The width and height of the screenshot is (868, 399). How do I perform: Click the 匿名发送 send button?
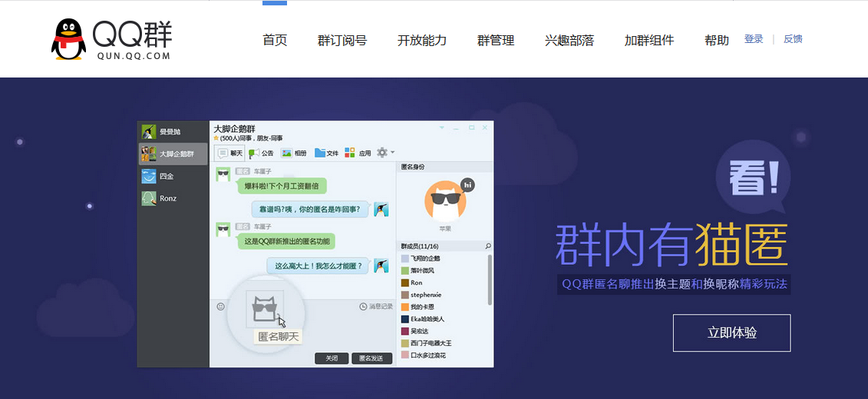(371, 358)
